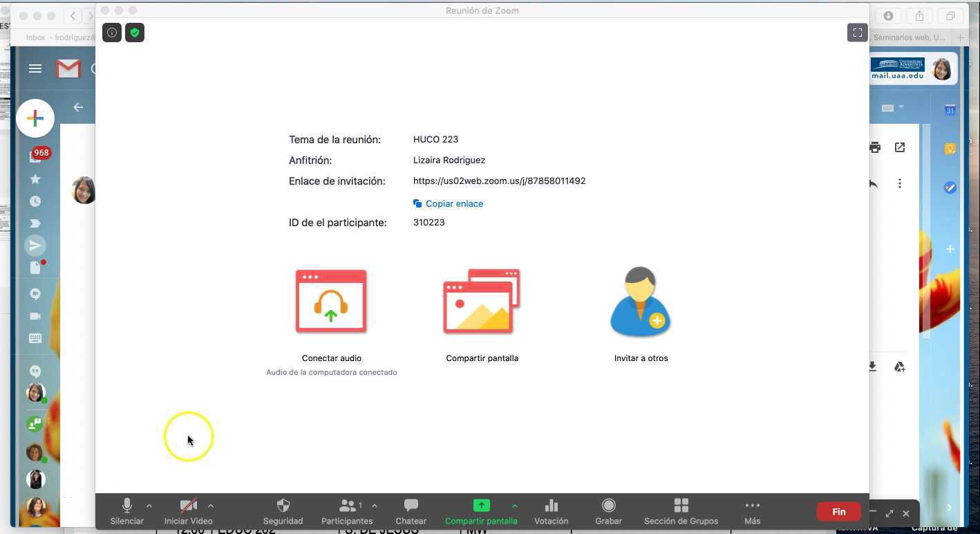Open meeting info icon at top left
This screenshot has width=980, height=534.
click(x=112, y=33)
